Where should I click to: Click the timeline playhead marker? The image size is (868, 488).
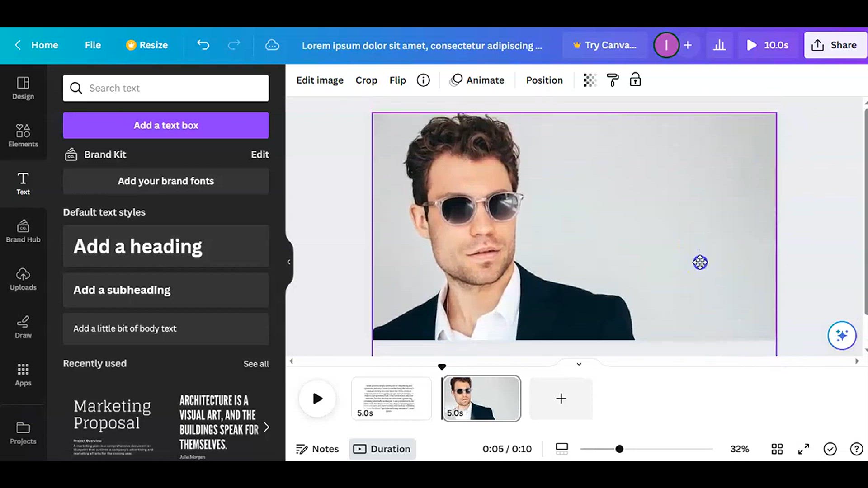(x=442, y=366)
